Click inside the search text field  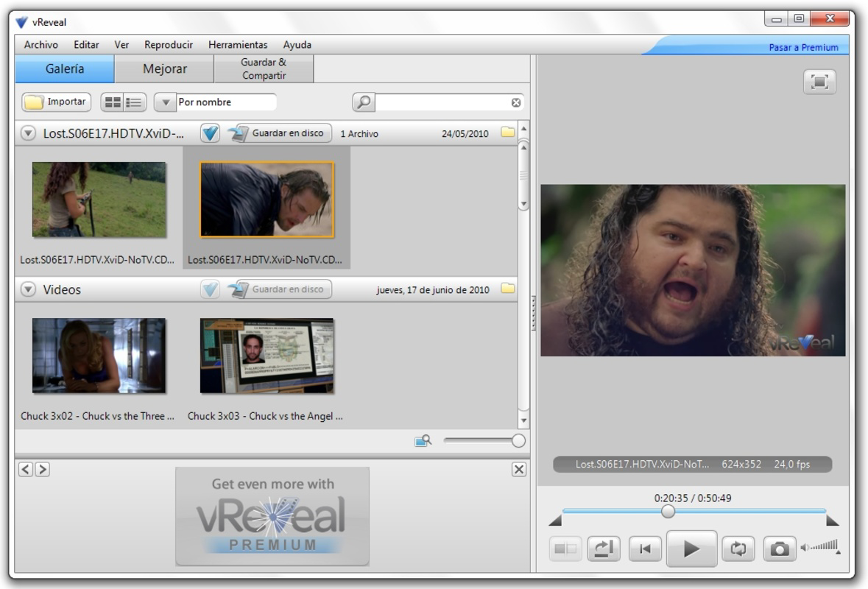pos(443,102)
